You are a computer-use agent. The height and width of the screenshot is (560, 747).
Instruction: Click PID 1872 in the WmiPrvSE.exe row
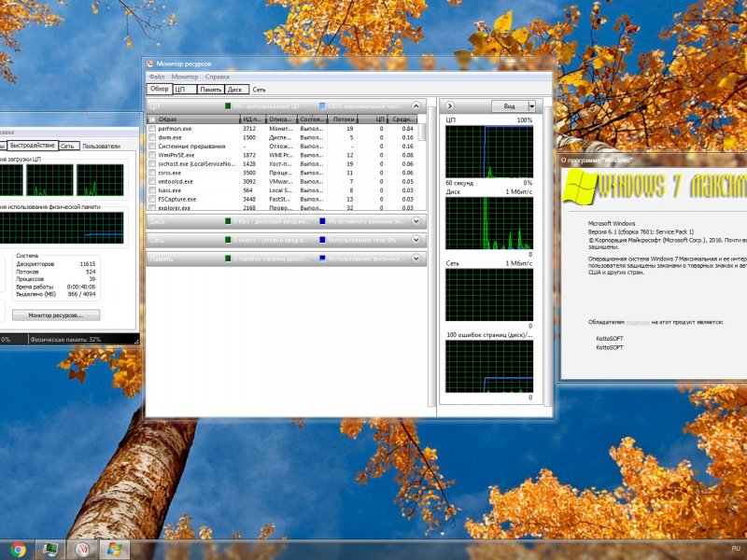(x=249, y=155)
